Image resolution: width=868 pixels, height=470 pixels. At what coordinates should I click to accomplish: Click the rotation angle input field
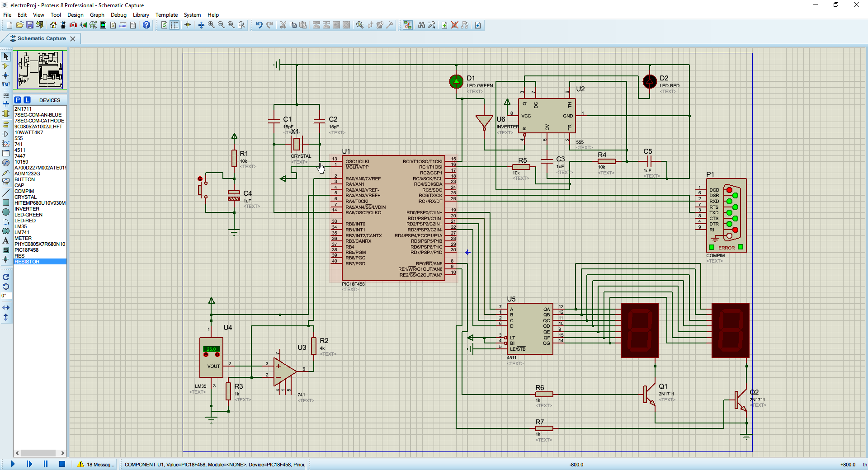[x=6, y=296]
